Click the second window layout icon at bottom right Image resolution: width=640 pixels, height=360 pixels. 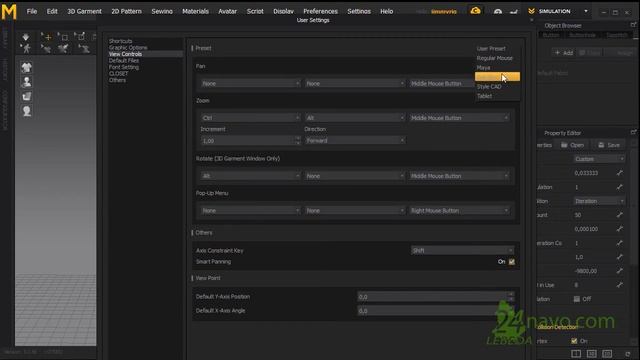591,353
